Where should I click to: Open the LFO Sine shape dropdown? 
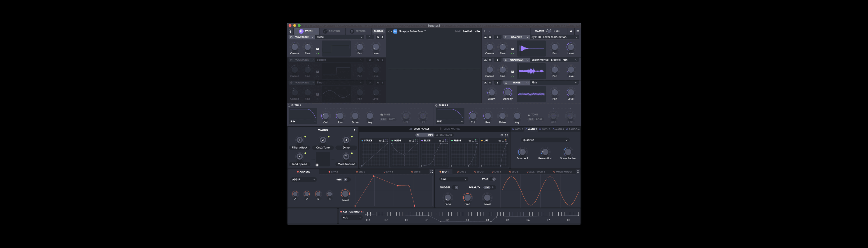click(454, 179)
